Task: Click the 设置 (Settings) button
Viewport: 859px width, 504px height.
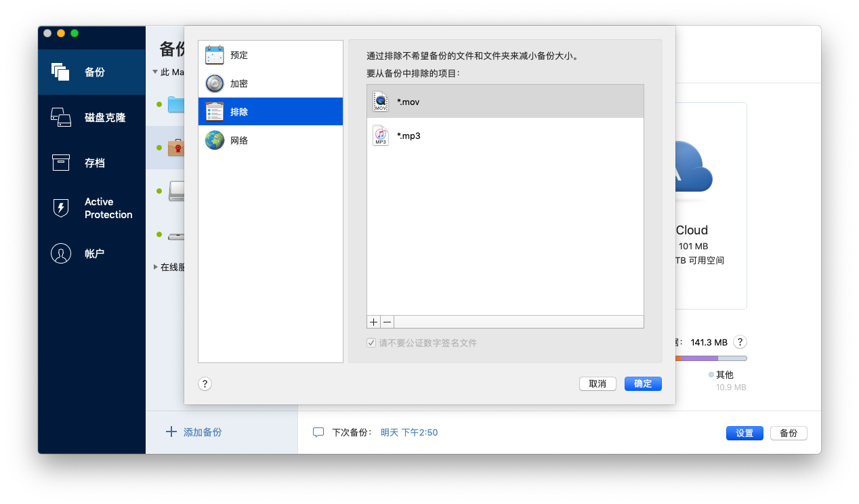Action: tap(745, 433)
